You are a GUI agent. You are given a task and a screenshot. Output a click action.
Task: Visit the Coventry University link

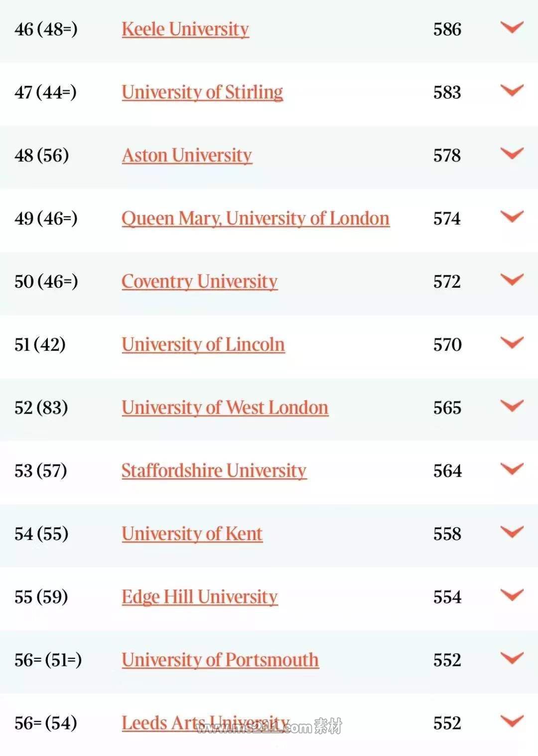coord(199,282)
